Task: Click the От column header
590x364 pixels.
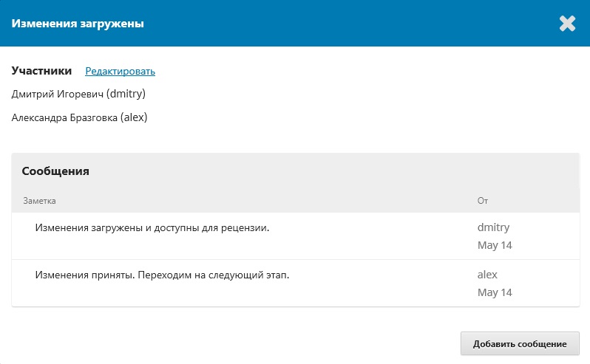Action: pyautogui.click(x=482, y=201)
